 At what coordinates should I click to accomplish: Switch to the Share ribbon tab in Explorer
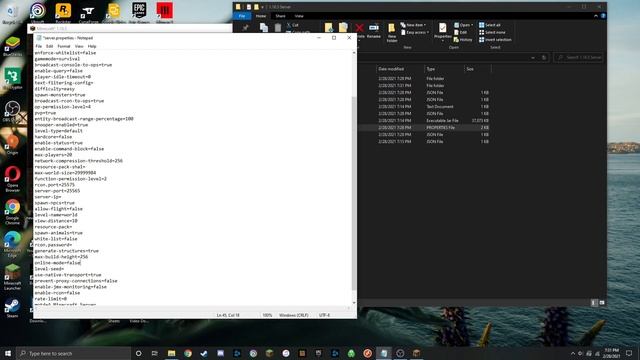280,16
